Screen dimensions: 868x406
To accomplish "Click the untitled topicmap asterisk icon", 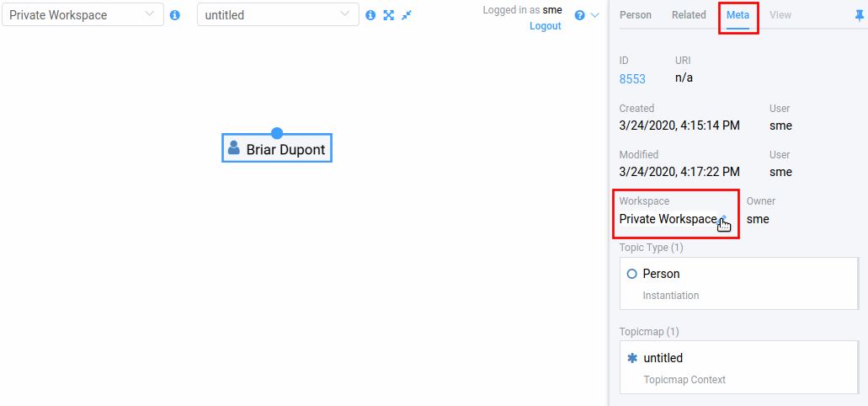I will [632, 358].
